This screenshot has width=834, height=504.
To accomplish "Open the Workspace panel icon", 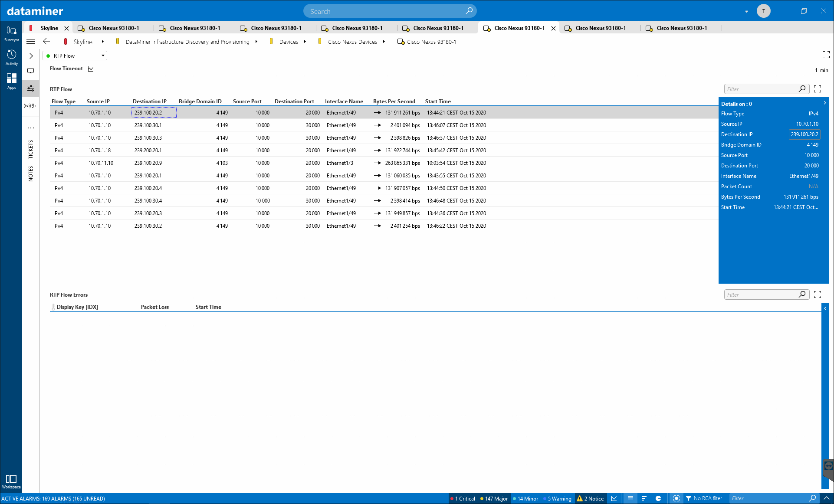I will (11, 481).
